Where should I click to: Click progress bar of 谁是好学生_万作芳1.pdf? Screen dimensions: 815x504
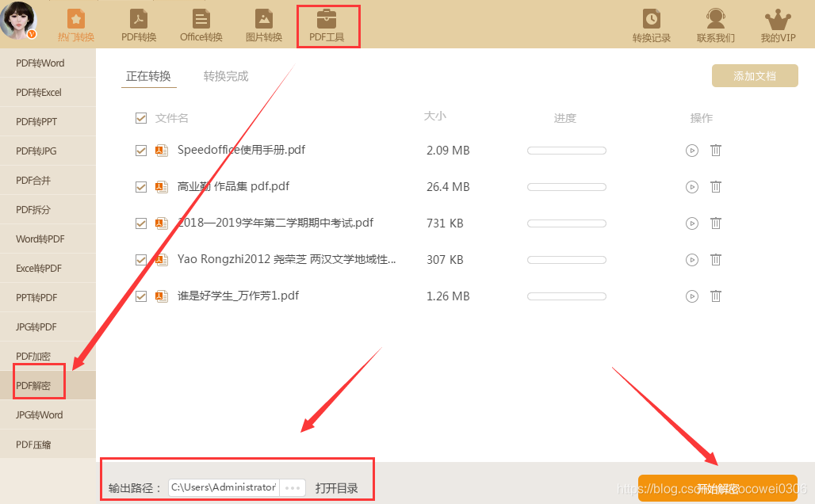[567, 296]
